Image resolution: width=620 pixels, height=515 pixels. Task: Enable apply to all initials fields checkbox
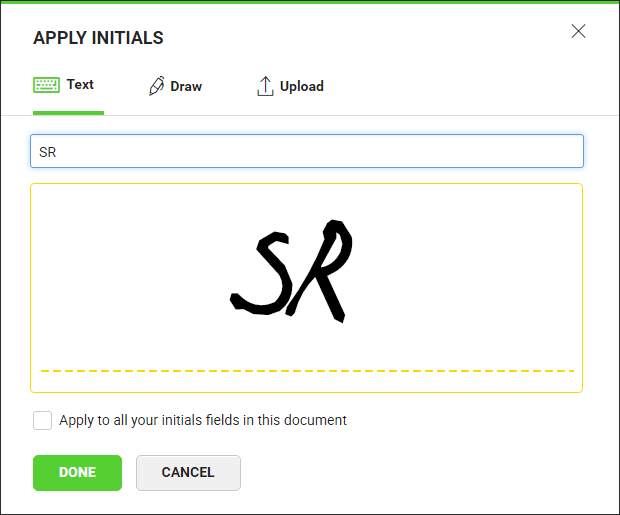(43, 420)
